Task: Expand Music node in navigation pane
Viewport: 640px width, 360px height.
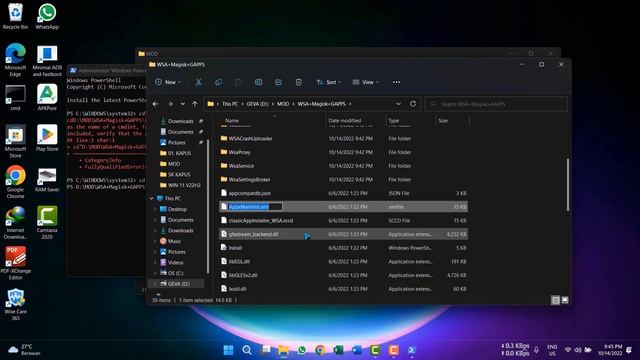Action: (x=155, y=241)
